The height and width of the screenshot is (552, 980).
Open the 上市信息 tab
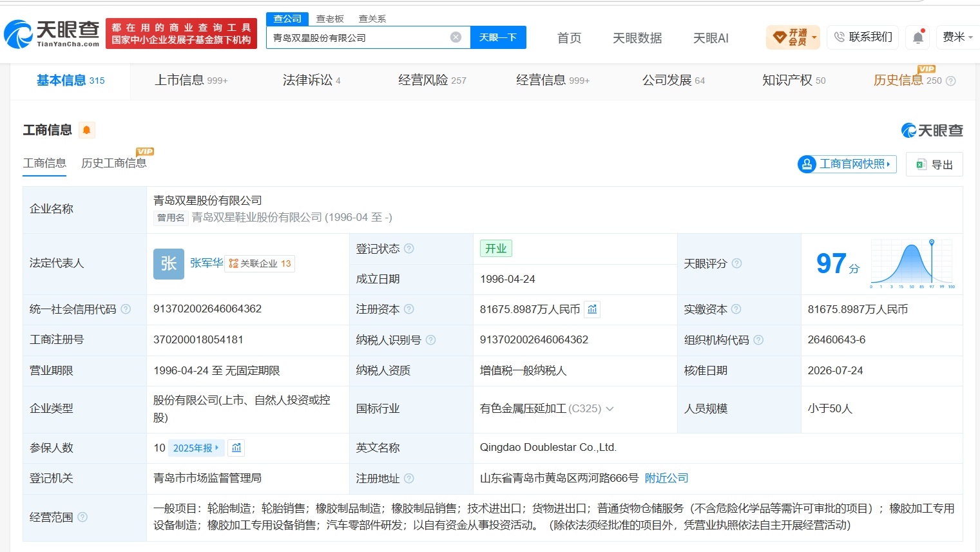tap(191, 81)
